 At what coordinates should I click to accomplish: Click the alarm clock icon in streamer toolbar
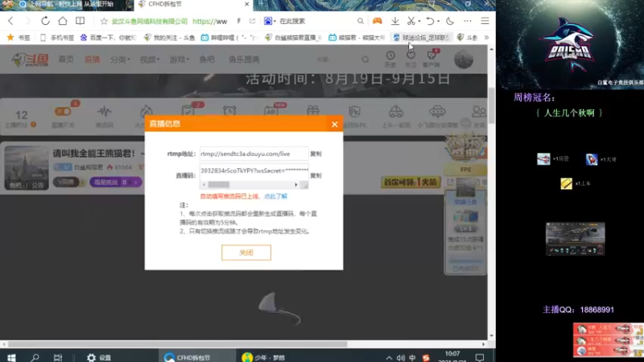pyautogui.click(x=229, y=111)
